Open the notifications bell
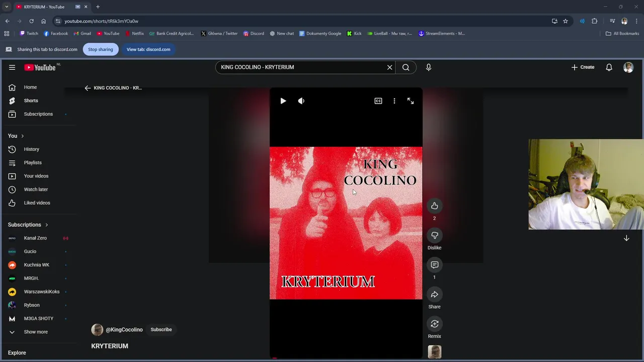The height and width of the screenshot is (362, 644). click(x=609, y=67)
